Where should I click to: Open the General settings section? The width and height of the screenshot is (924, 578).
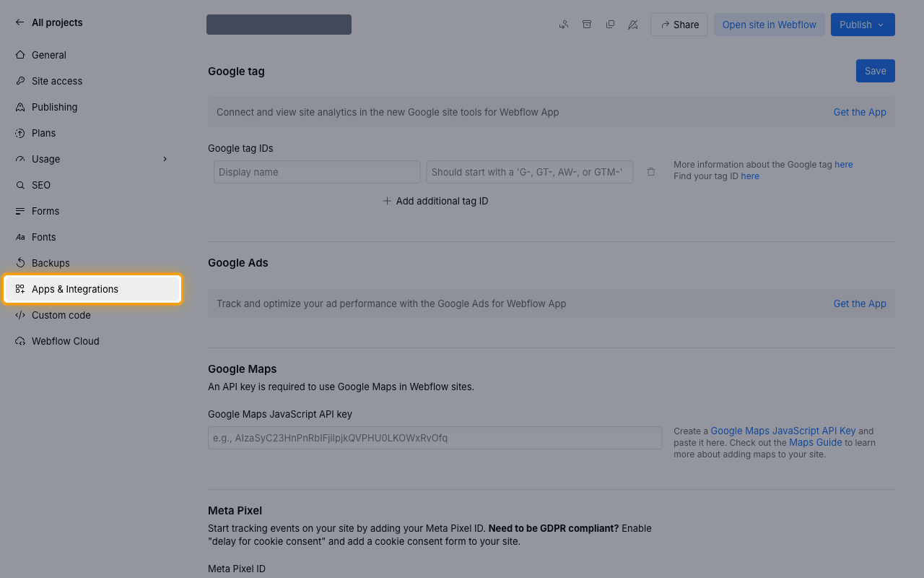(92, 55)
